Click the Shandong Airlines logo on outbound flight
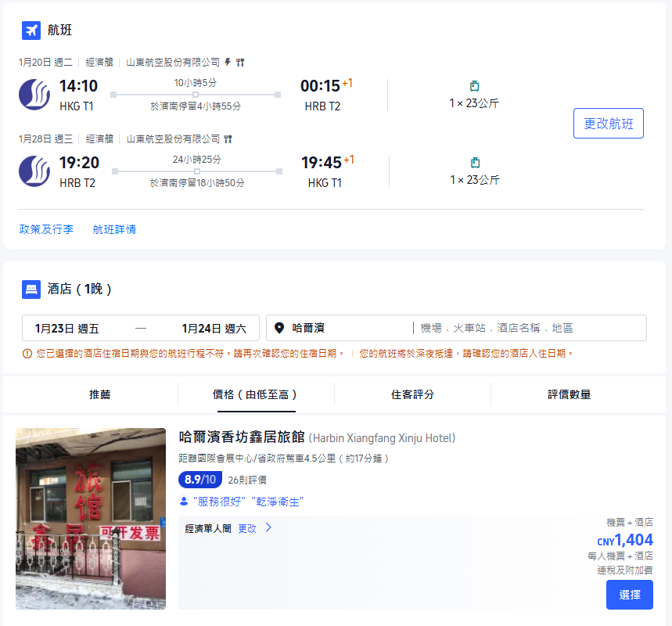This screenshot has width=672, height=626. [x=34, y=92]
